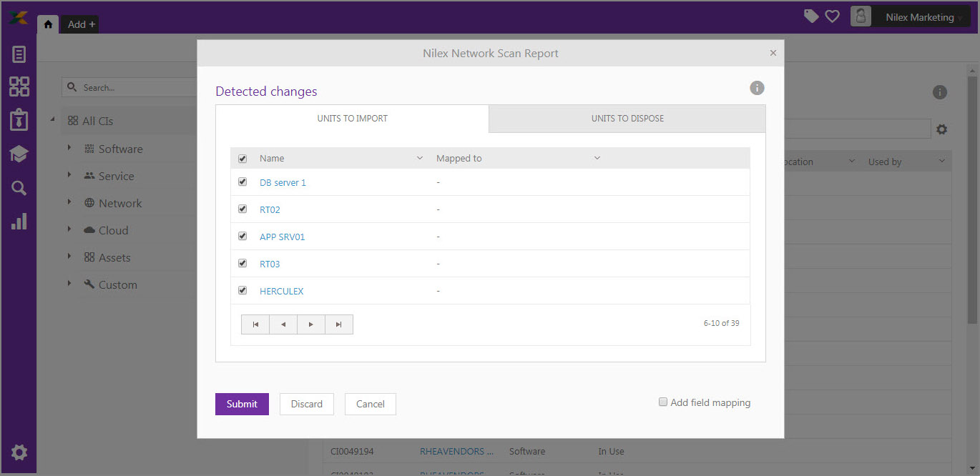Expand the Custom tree node arrow
This screenshot has height=476, width=980.
pos(69,284)
